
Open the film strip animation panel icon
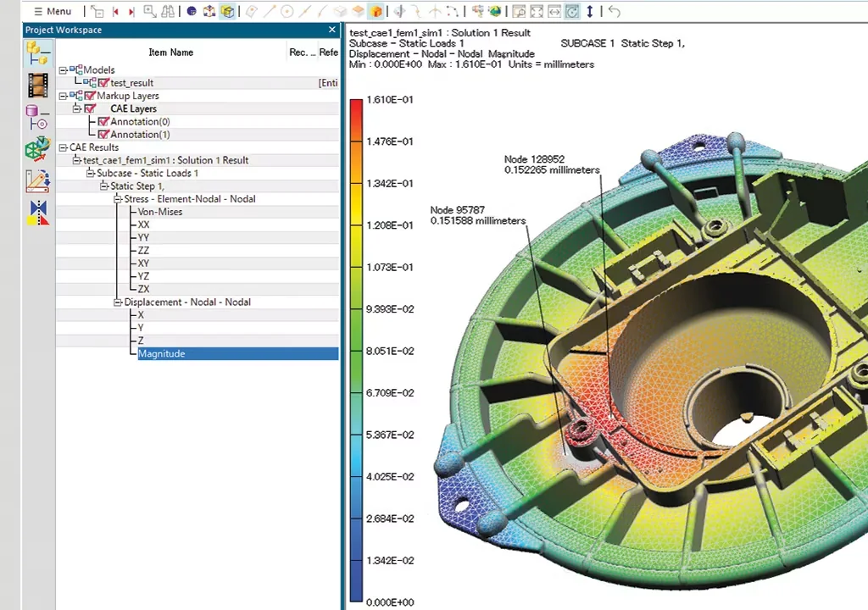coord(37,86)
